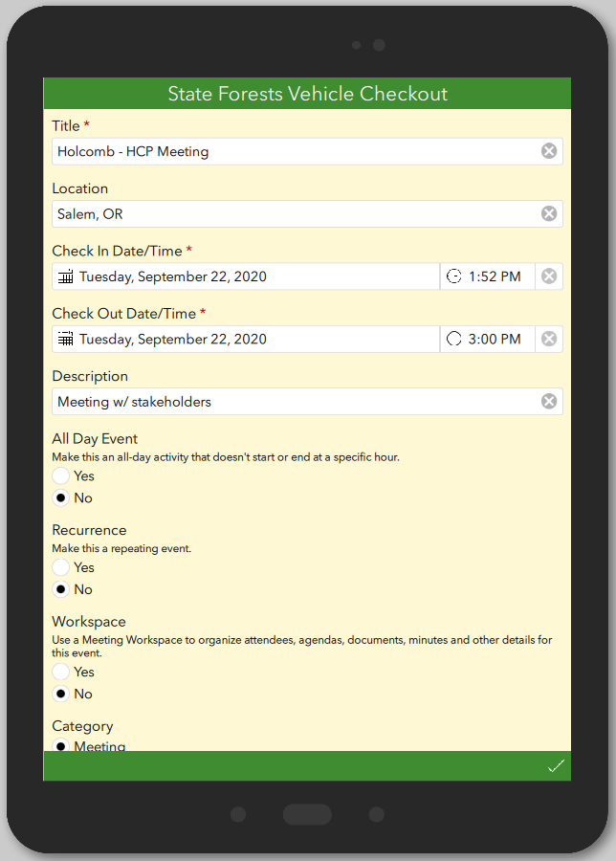The width and height of the screenshot is (616, 861).
Task: Clear the Check In Date/Time value
Action: 548,276
